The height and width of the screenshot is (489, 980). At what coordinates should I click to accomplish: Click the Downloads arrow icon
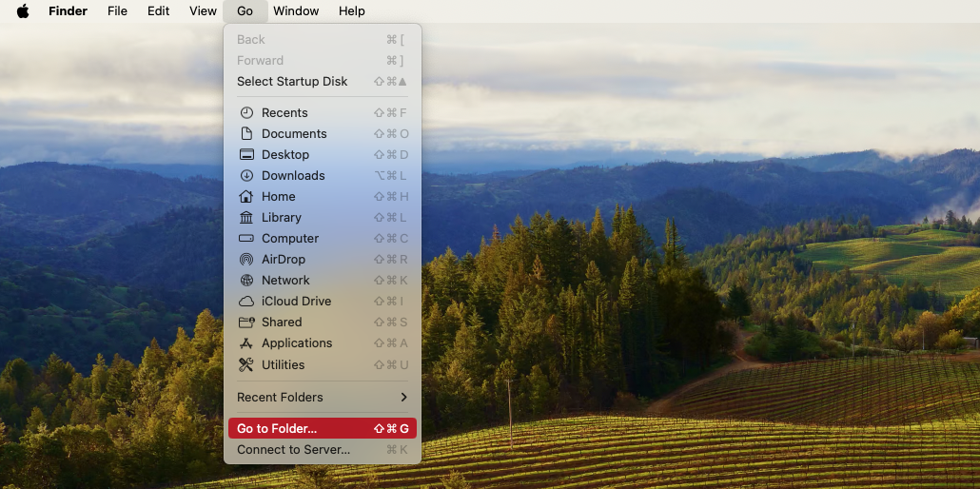[x=246, y=176]
